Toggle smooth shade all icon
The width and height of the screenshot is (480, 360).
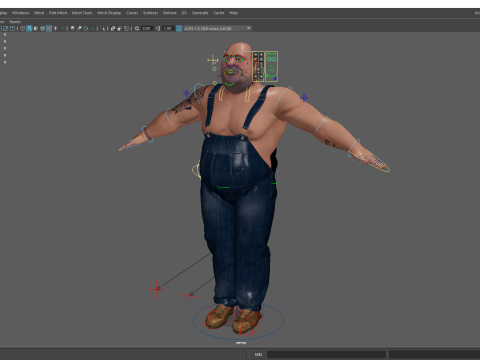coord(29,28)
